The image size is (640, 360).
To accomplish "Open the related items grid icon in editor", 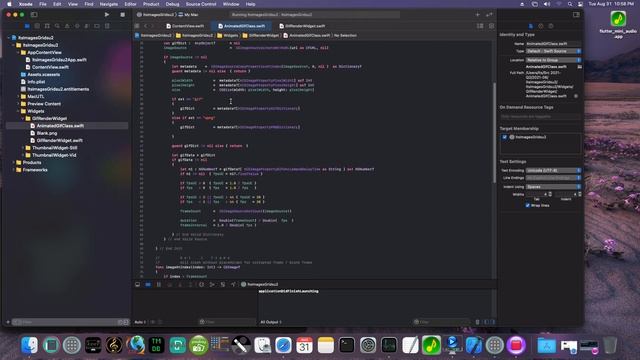I will (x=137, y=26).
